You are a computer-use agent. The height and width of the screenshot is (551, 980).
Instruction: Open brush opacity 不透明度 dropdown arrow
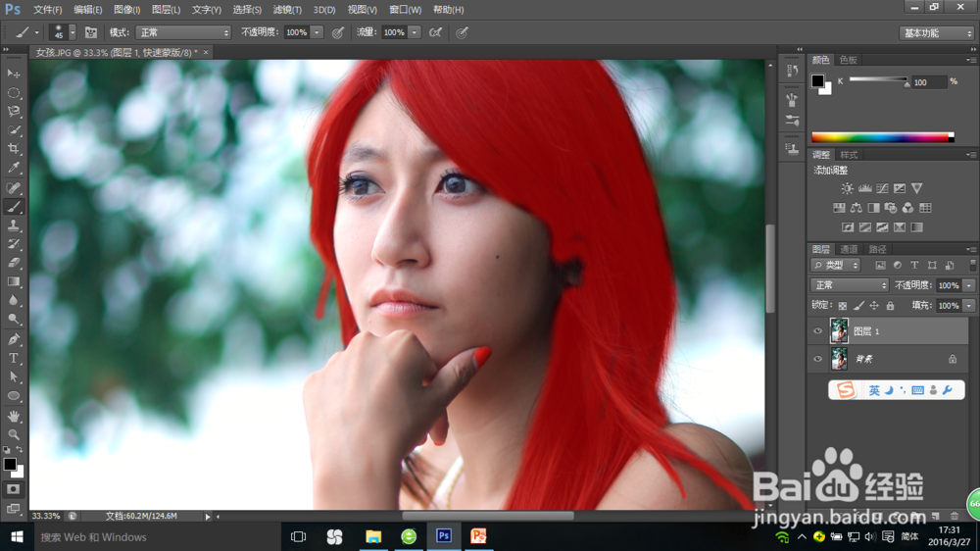coord(317,32)
